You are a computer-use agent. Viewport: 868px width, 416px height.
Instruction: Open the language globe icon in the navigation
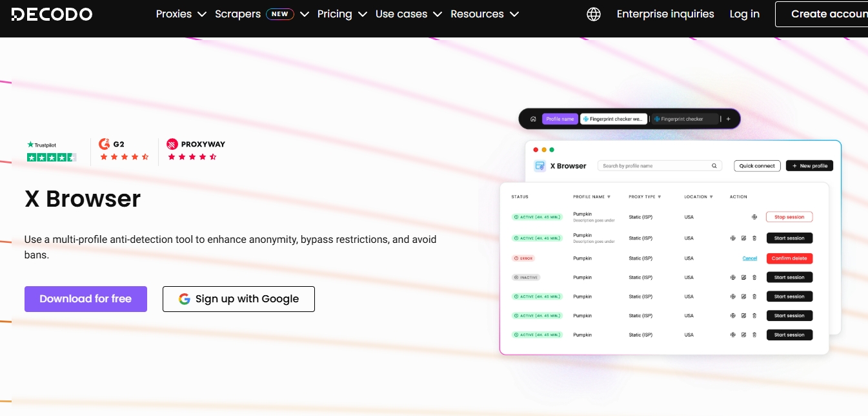tap(593, 14)
